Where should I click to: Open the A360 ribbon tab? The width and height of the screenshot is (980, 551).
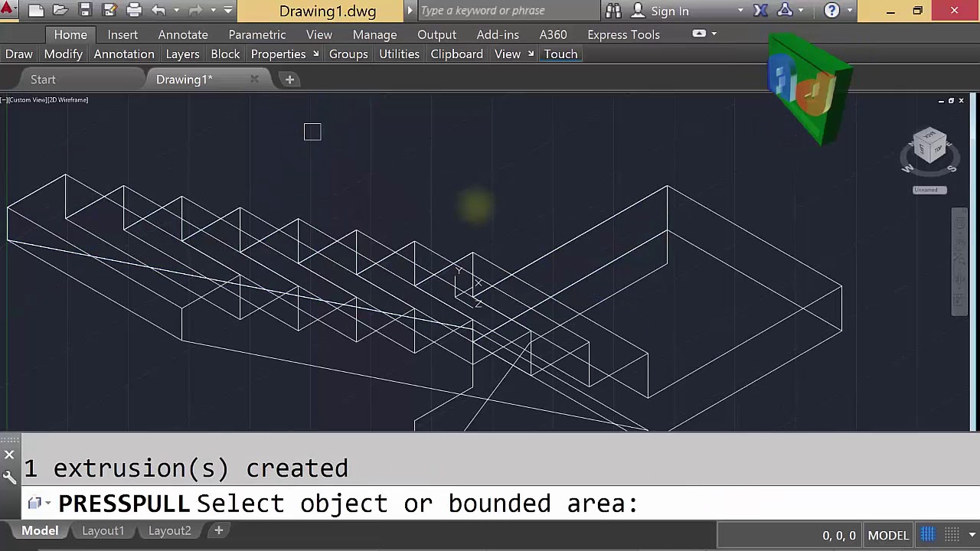click(553, 34)
